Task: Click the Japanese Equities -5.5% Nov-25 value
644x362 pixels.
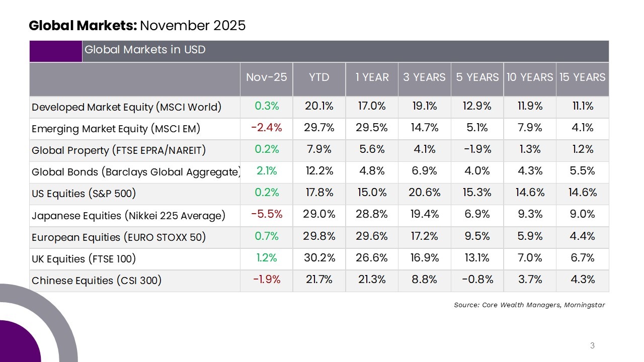Action: tap(266, 215)
